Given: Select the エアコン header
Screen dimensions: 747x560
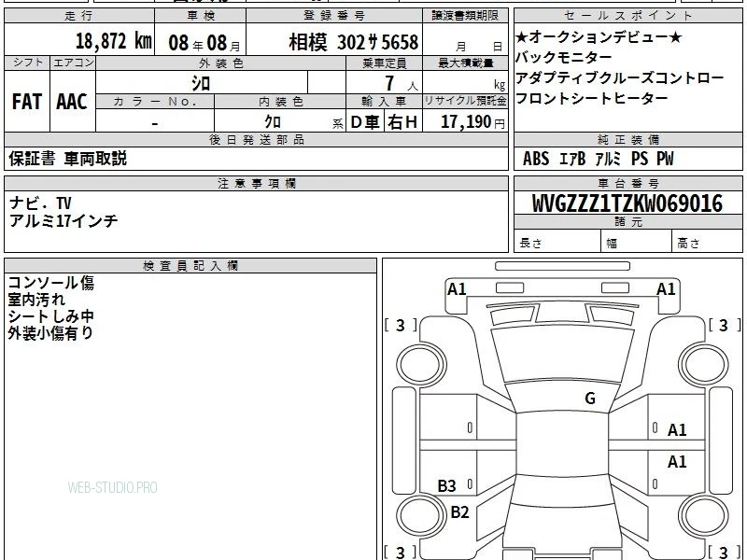Looking at the screenshot, I should point(73,63).
